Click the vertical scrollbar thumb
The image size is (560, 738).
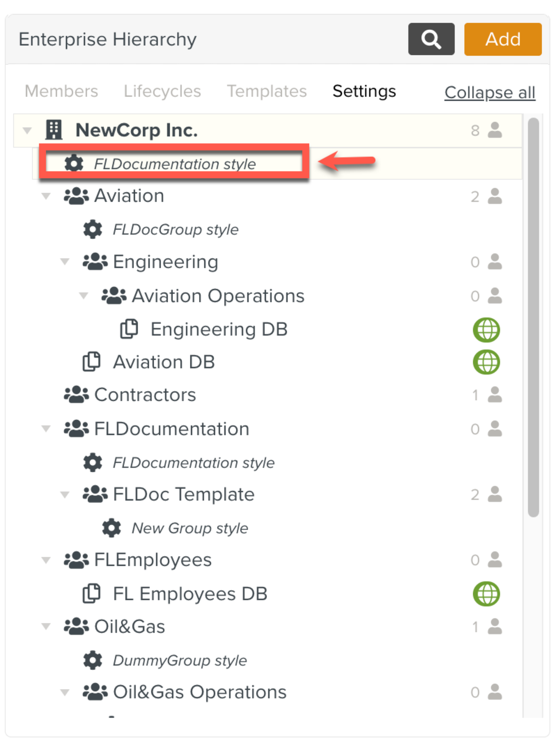coord(533,317)
